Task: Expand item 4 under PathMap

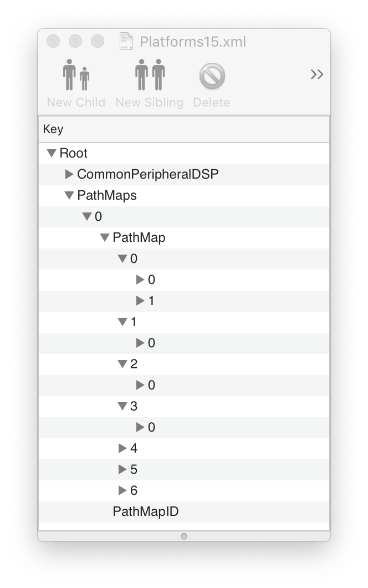Action: point(122,448)
